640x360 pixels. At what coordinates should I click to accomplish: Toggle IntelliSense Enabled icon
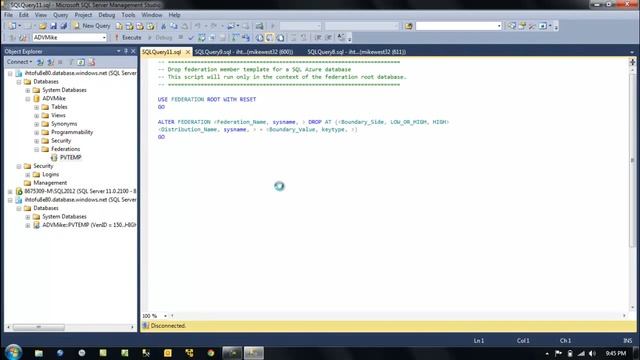222,38
